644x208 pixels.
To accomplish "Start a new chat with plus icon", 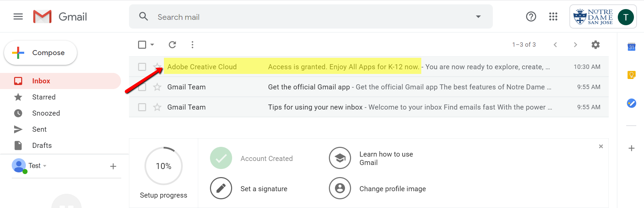I will (x=113, y=166).
